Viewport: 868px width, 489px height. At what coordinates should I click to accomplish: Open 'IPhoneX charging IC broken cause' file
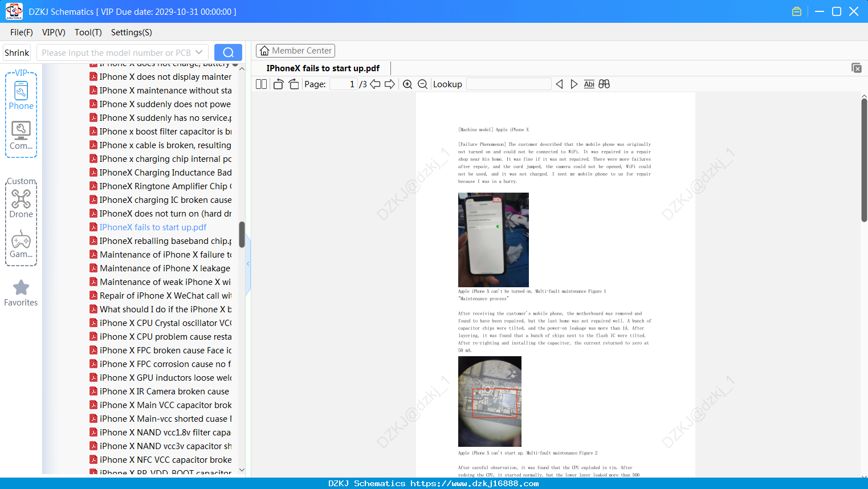[x=161, y=200]
